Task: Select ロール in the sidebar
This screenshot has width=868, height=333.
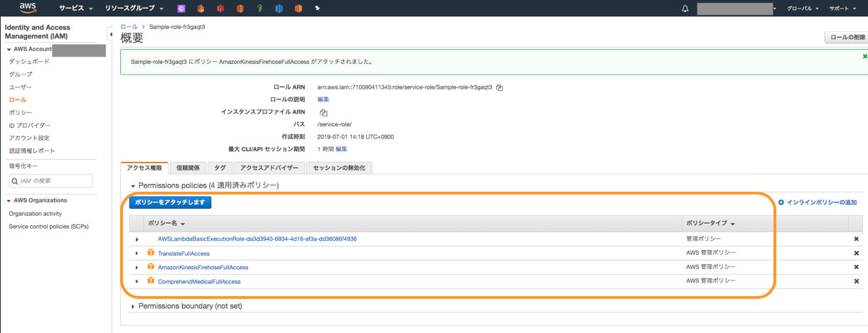Action: pyautogui.click(x=17, y=100)
